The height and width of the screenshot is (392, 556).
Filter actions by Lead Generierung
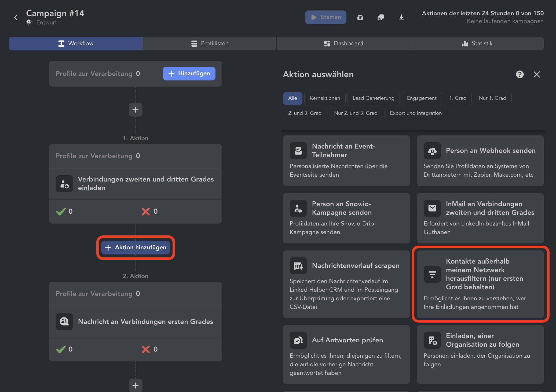tap(373, 98)
